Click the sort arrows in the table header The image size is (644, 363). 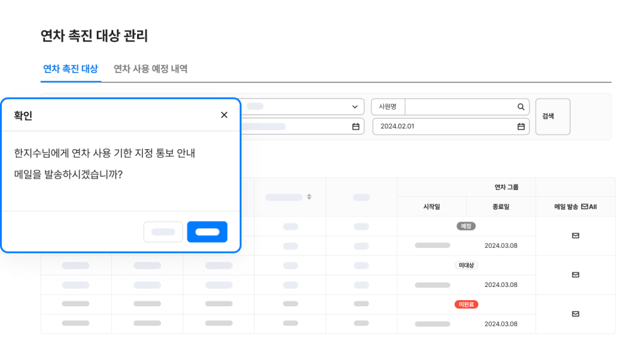coord(309,197)
